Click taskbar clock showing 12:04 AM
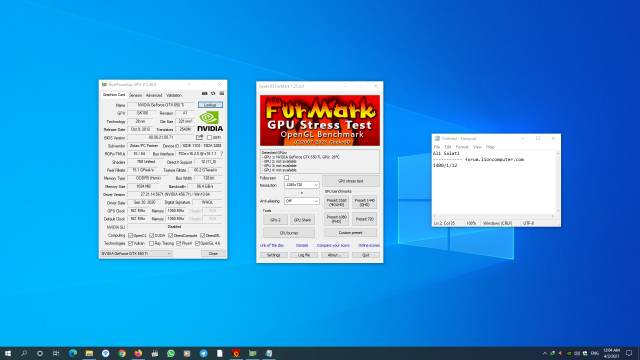 tap(611, 353)
